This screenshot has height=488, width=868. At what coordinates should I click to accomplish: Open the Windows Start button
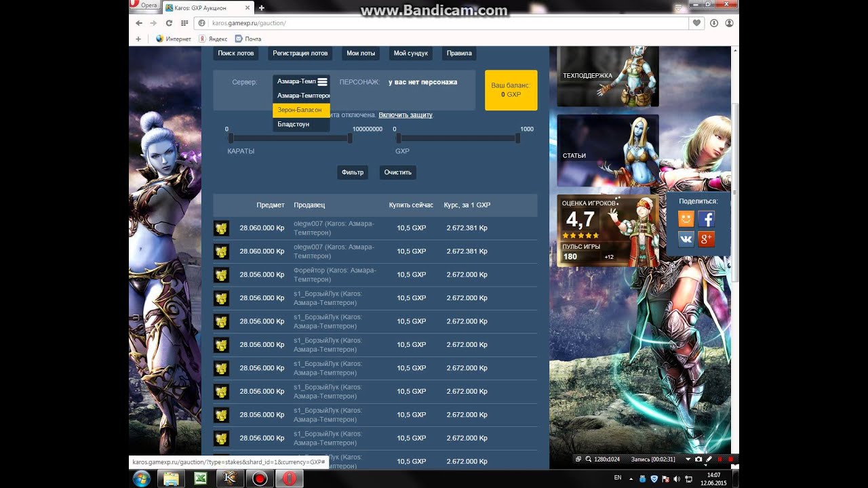(142, 479)
